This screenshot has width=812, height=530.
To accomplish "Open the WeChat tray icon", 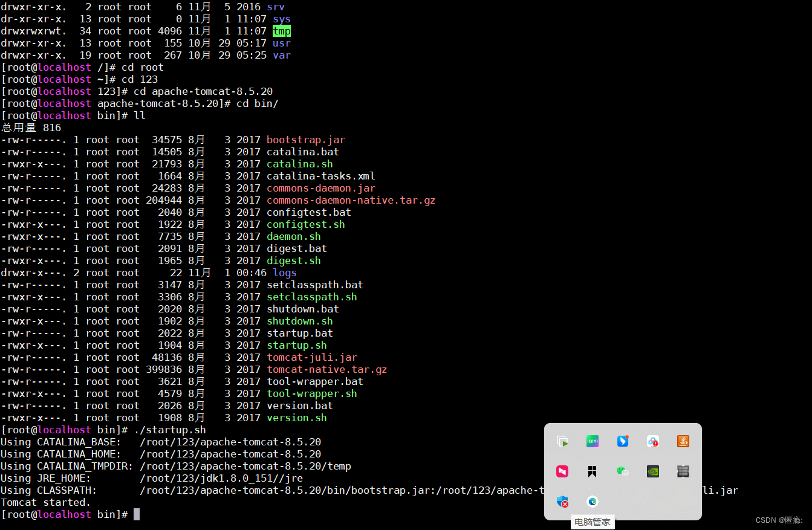I will (x=623, y=471).
